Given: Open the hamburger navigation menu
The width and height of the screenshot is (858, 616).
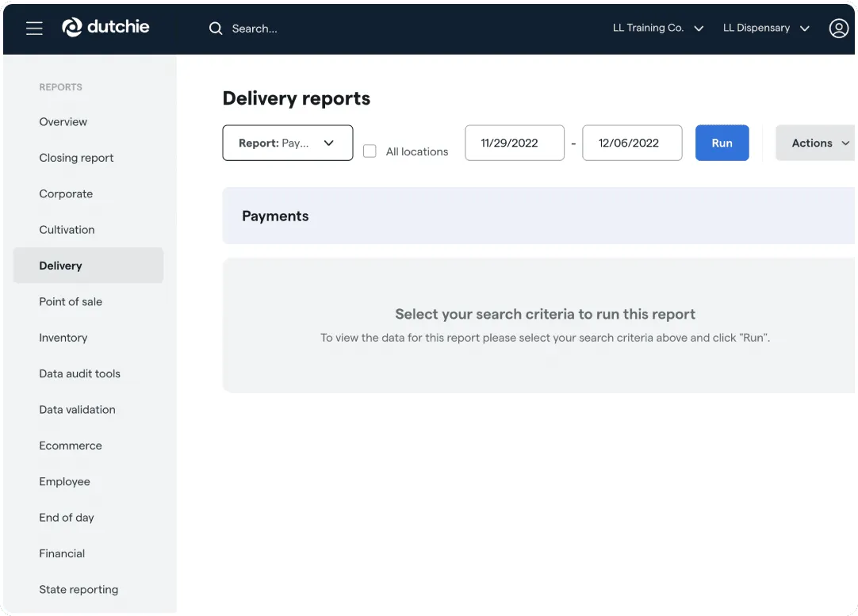Looking at the screenshot, I should 34,28.
